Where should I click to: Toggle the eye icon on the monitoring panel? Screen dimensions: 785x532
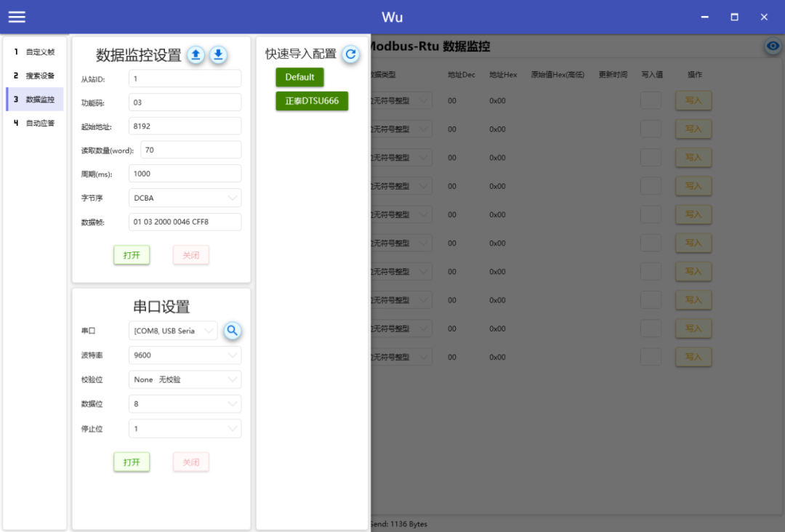[772, 46]
